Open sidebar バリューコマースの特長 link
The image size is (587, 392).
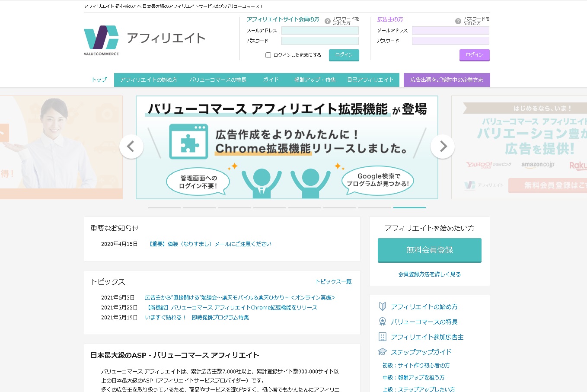click(x=424, y=322)
